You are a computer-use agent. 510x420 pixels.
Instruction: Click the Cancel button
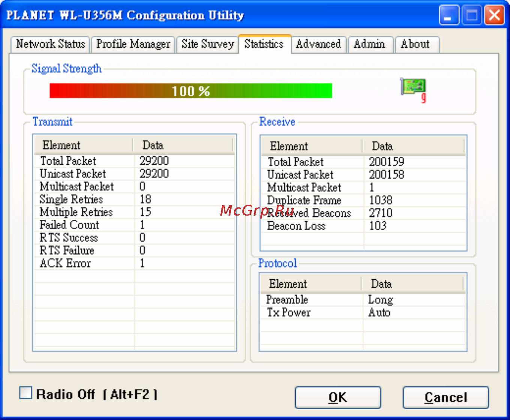pyautogui.click(x=446, y=397)
